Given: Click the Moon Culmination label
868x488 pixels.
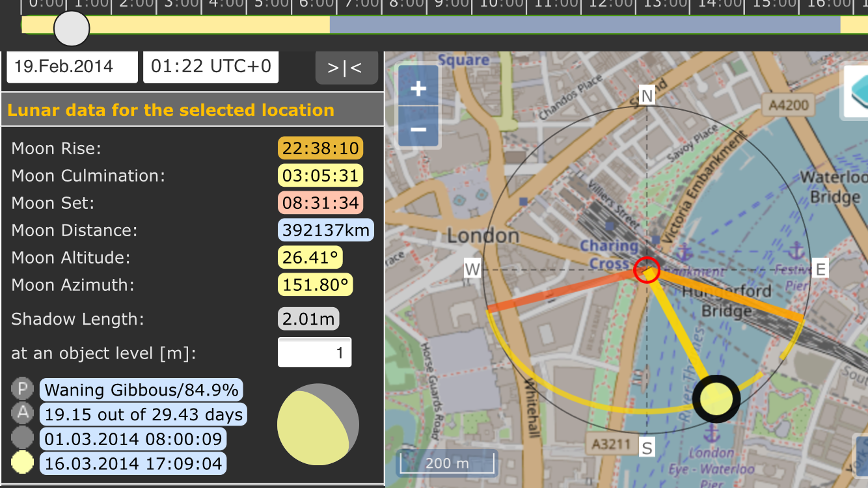Looking at the screenshot, I should (x=88, y=176).
